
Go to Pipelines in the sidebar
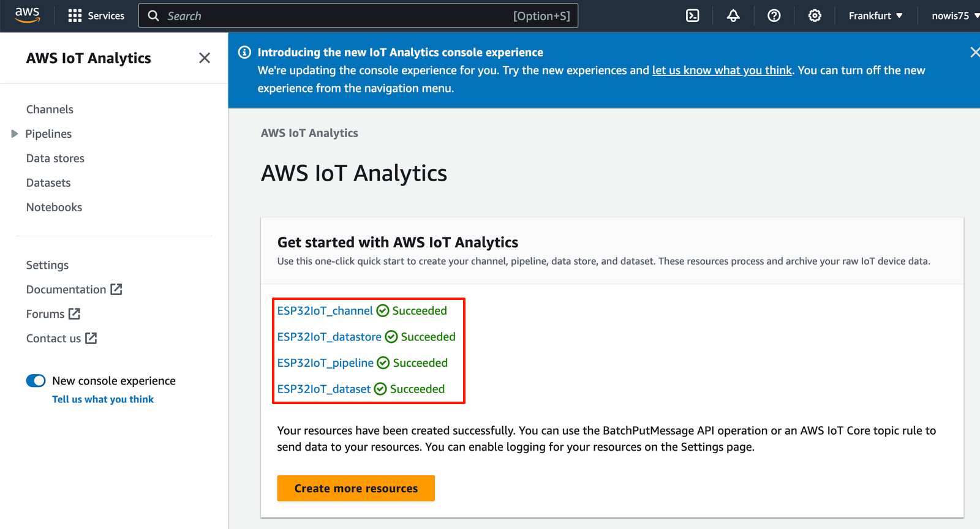click(x=48, y=133)
